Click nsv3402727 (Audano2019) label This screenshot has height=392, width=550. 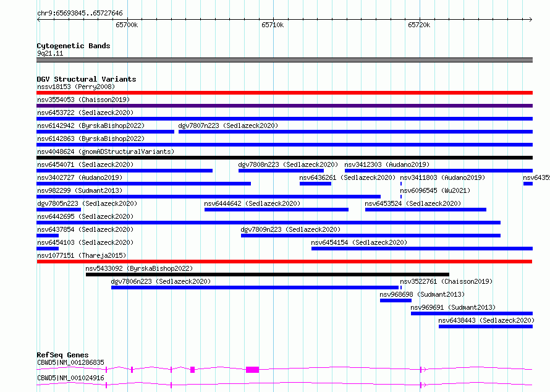coord(80,177)
